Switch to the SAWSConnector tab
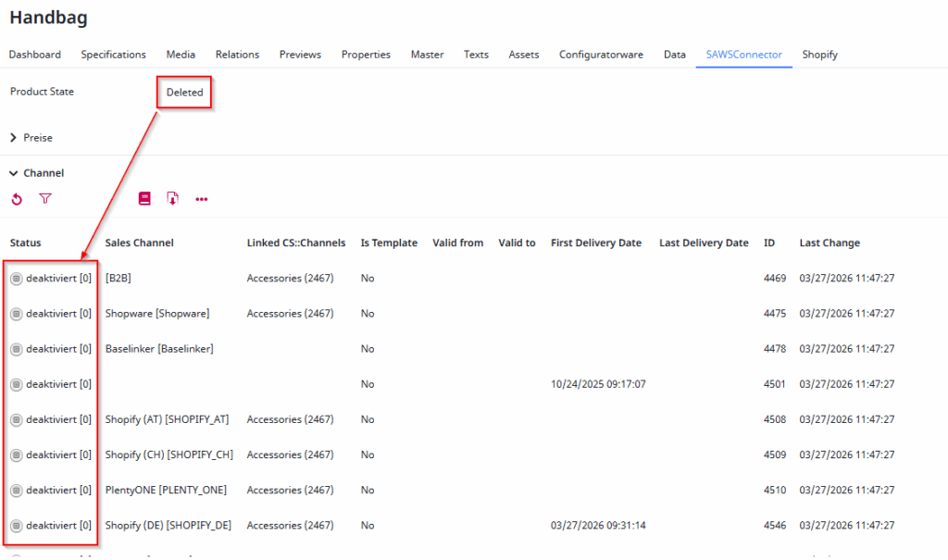 [743, 55]
